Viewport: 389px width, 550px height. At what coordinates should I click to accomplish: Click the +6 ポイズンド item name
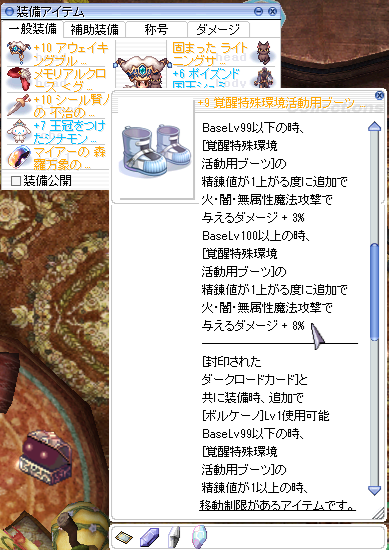point(207,79)
